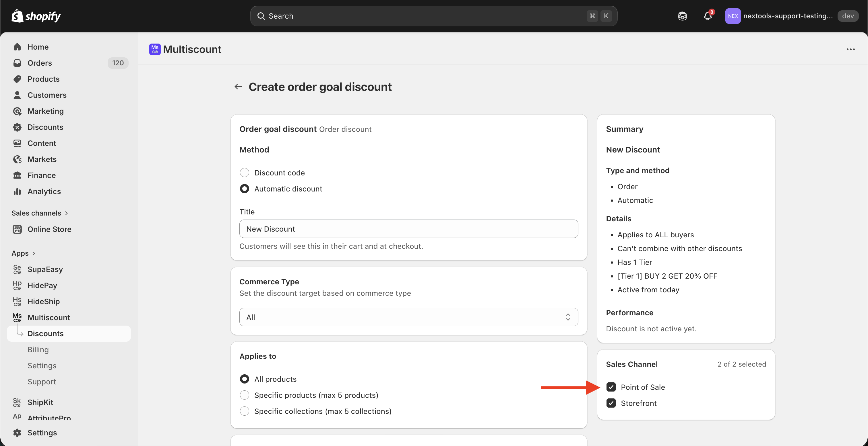The image size is (868, 446).
Task: Select the Discount code method
Action: pos(245,173)
